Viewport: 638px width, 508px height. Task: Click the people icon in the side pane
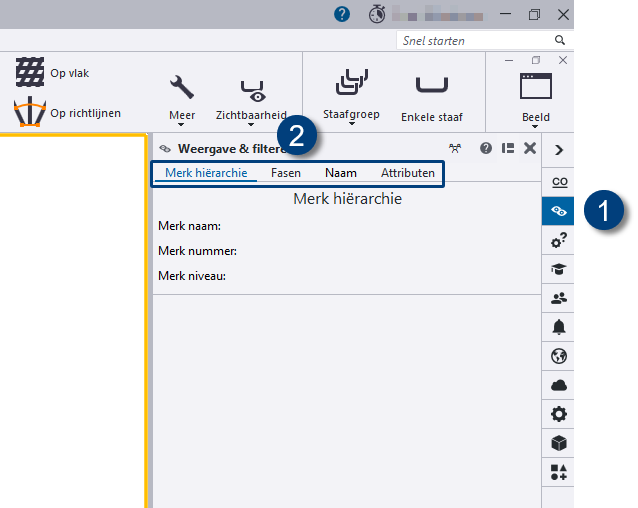click(x=558, y=298)
